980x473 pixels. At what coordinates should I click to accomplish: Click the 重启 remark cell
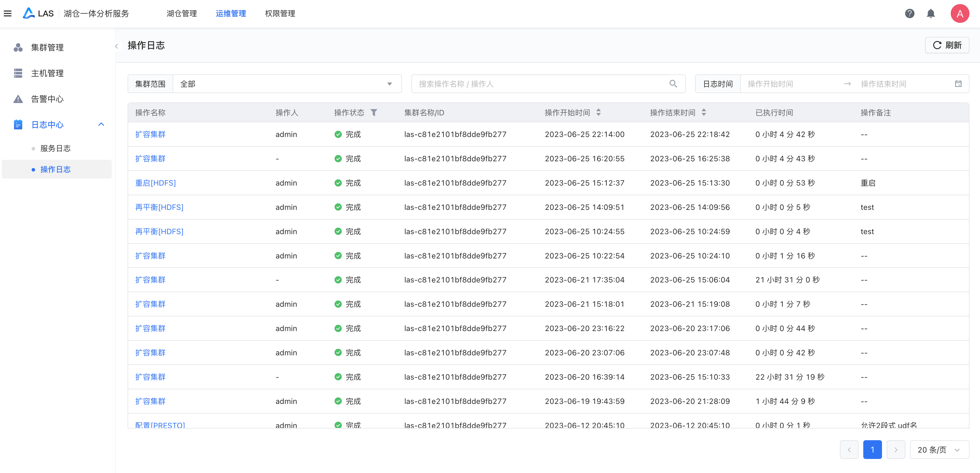pos(868,183)
